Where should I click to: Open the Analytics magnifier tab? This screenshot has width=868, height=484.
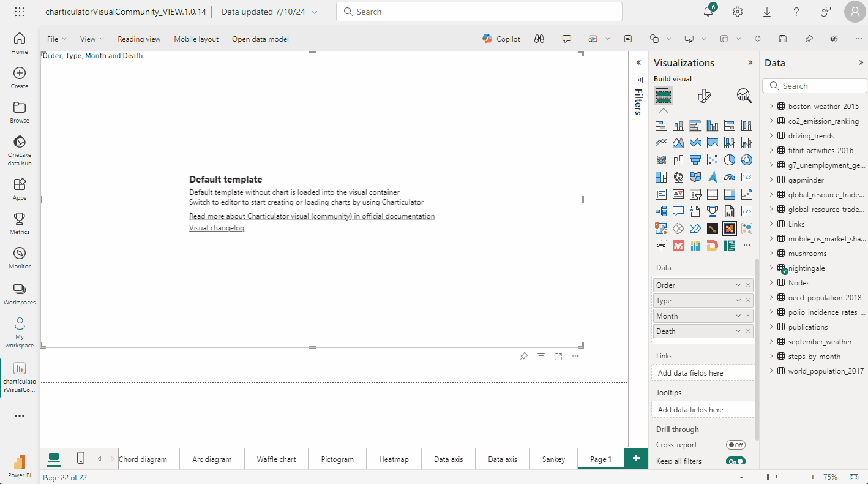(x=744, y=96)
